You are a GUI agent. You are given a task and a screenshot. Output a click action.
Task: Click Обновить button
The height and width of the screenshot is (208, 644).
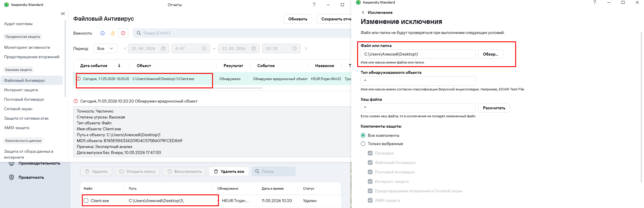click(x=298, y=19)
